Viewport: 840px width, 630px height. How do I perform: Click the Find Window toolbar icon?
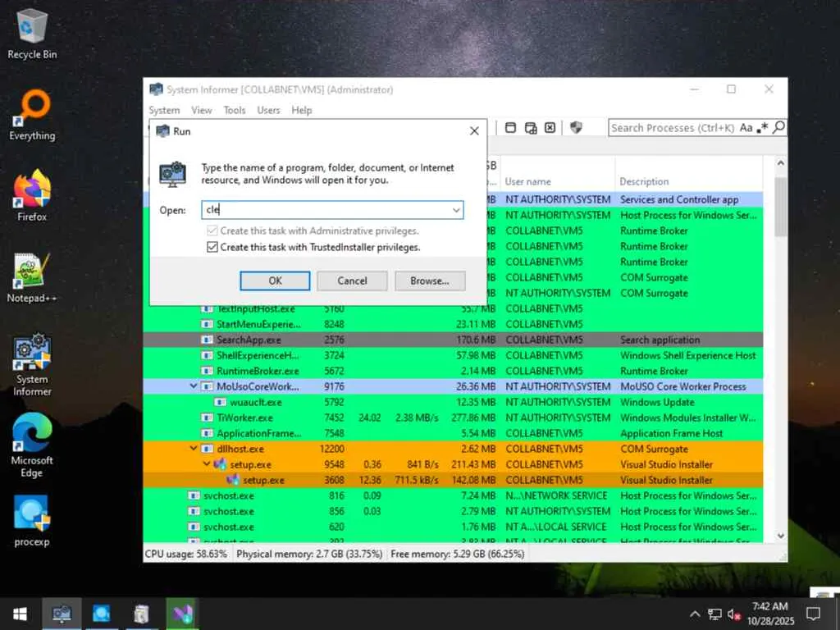tap(510, 127)
